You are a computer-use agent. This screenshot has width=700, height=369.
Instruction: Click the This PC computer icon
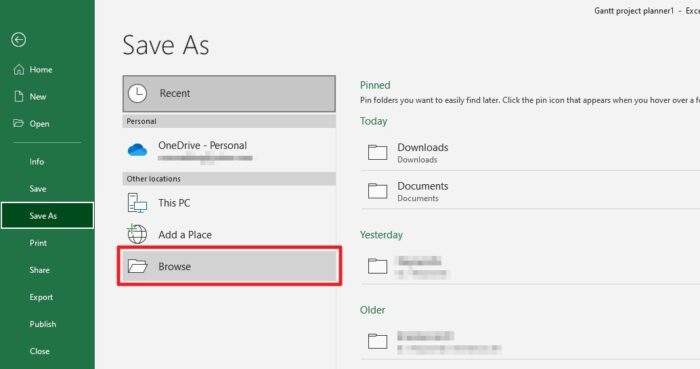[137, 203]
